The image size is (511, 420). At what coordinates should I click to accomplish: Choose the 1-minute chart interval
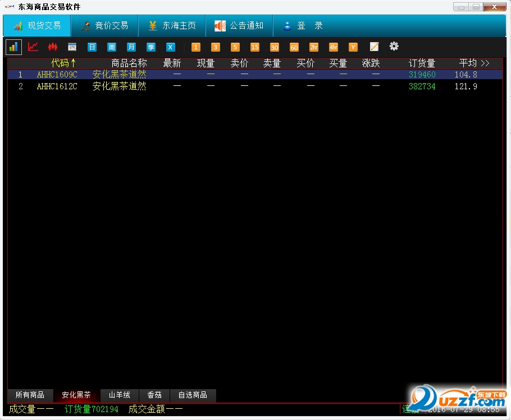(195, 47)
